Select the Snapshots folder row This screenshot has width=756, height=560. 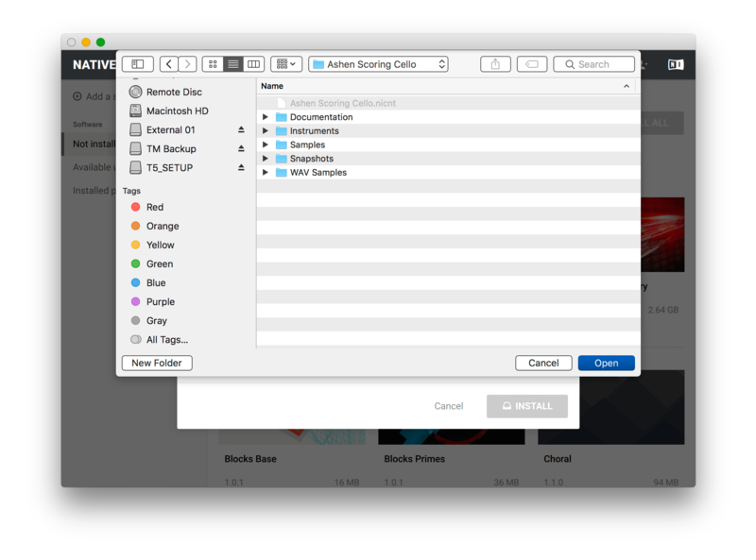[x=448, y=159]
